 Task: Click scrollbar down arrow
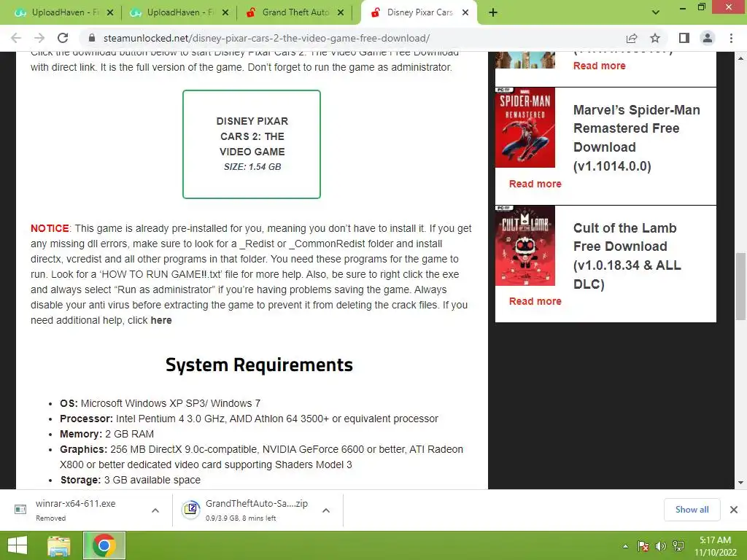point(740,483)
